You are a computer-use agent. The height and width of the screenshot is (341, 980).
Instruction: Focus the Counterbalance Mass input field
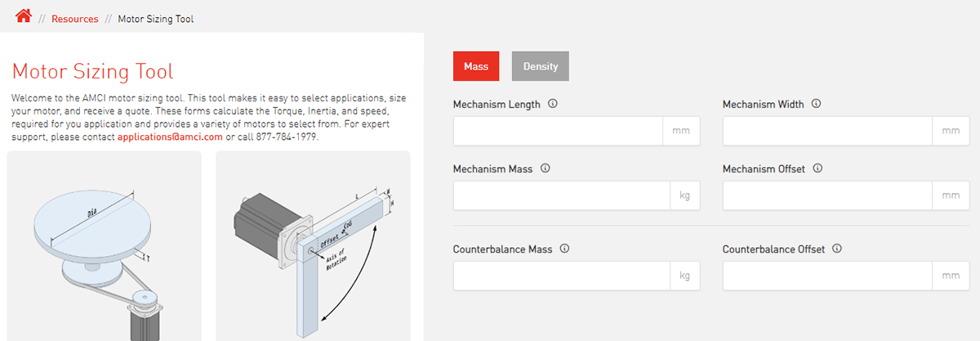pyautogui.click(x=562, y=276)
